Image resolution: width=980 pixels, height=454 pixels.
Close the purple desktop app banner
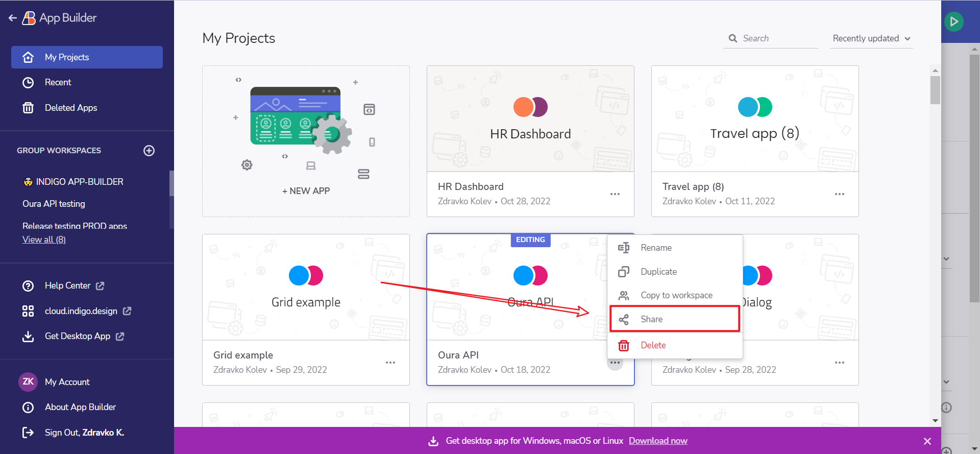pos(927,441)
